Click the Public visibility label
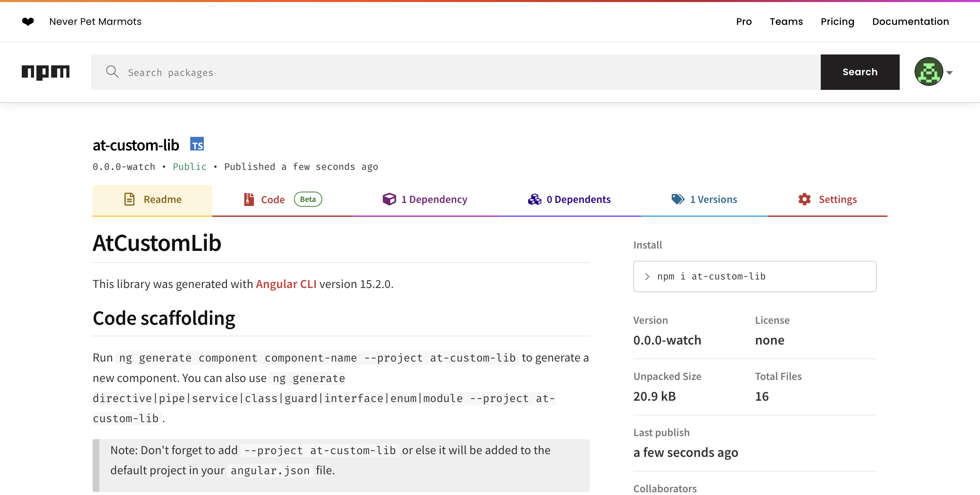Image resolution: width=980 pixels, height=495 pixels. [190, 166]
